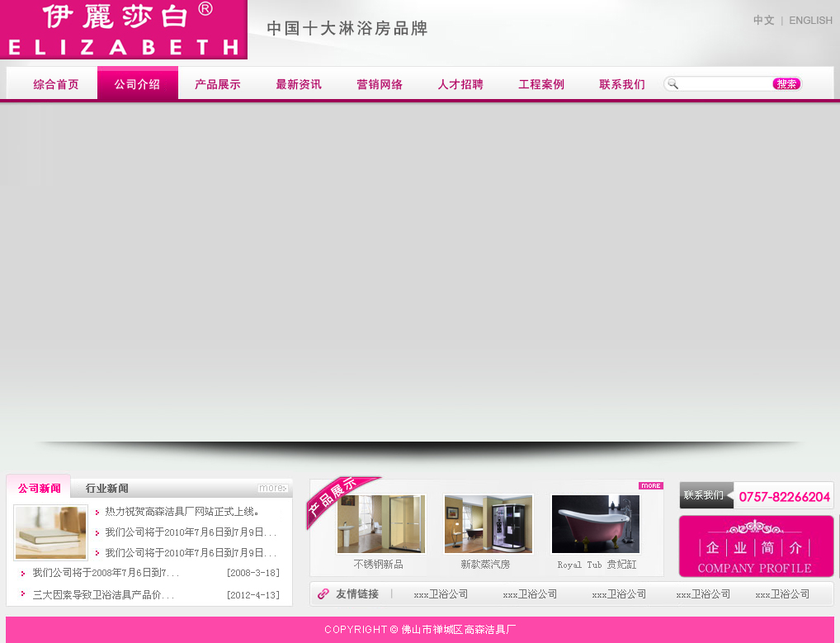This screenshot has width=840, height=643.
Task: Expand news list with more button
Action: coord(272,489)
